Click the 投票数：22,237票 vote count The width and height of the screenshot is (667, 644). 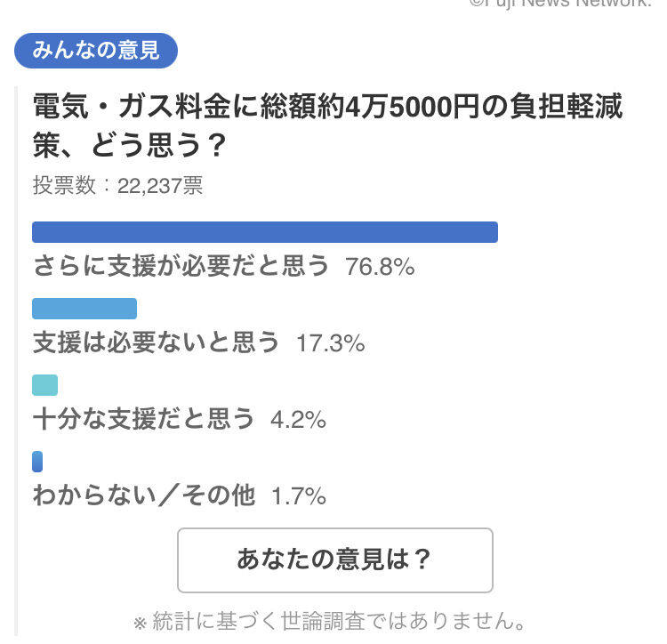(x=117, y=185)
